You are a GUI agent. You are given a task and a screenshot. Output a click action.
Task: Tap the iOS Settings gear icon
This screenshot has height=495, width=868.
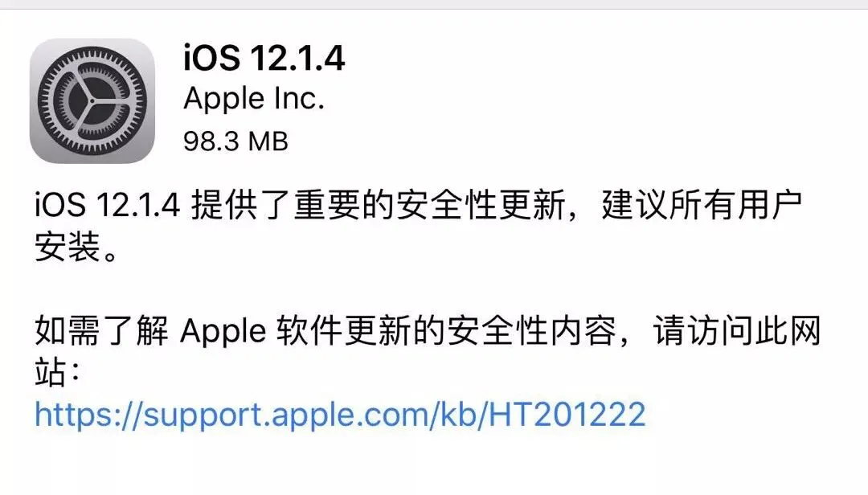click(92, 100)
